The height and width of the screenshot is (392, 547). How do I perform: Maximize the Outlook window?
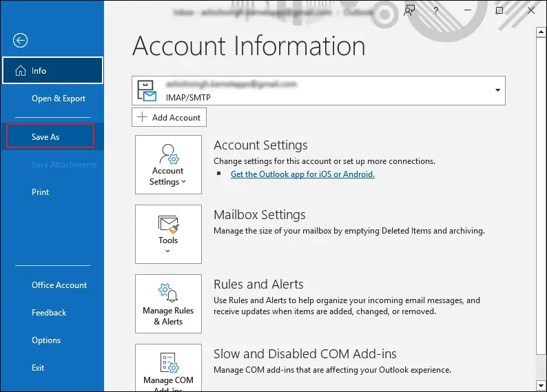pyautogui.click(x=499, y=10)
